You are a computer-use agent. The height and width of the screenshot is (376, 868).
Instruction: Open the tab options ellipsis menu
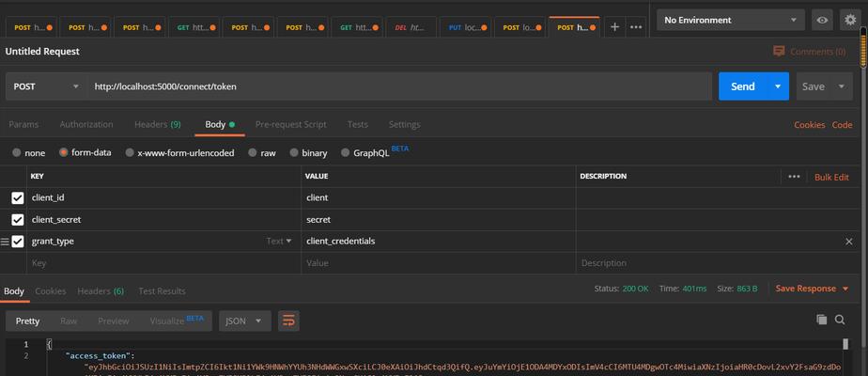[636, 27]
